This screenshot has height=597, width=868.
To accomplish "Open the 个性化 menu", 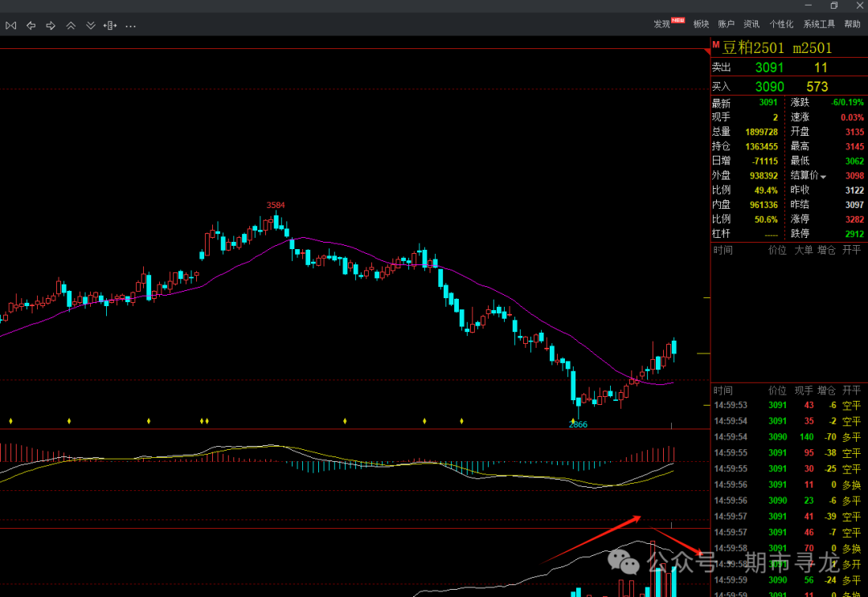I will (x=781, y=24).
